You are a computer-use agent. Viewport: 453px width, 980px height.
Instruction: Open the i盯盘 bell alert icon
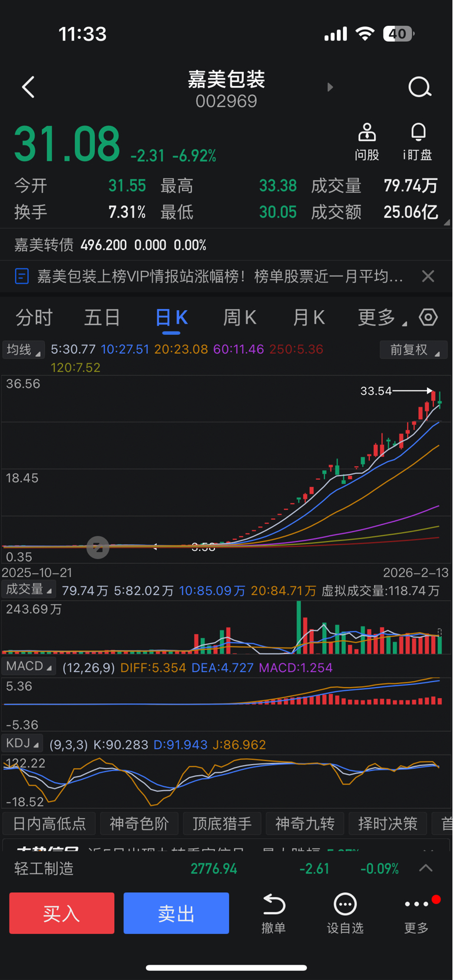(418, 132)
